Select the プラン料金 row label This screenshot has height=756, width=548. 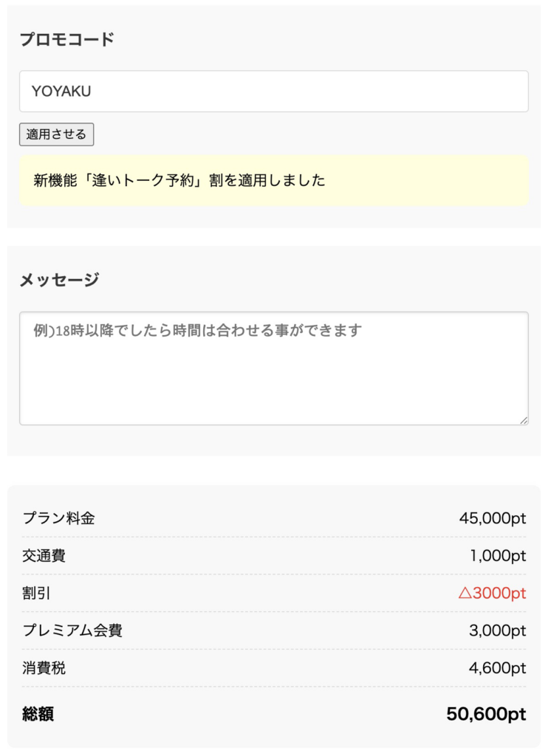coord(58,518)
